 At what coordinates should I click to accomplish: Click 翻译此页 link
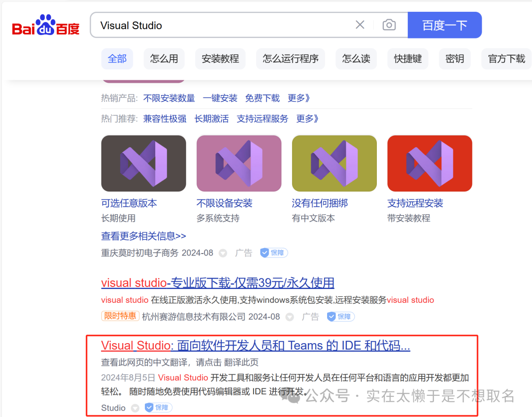(x=241, y=362)
